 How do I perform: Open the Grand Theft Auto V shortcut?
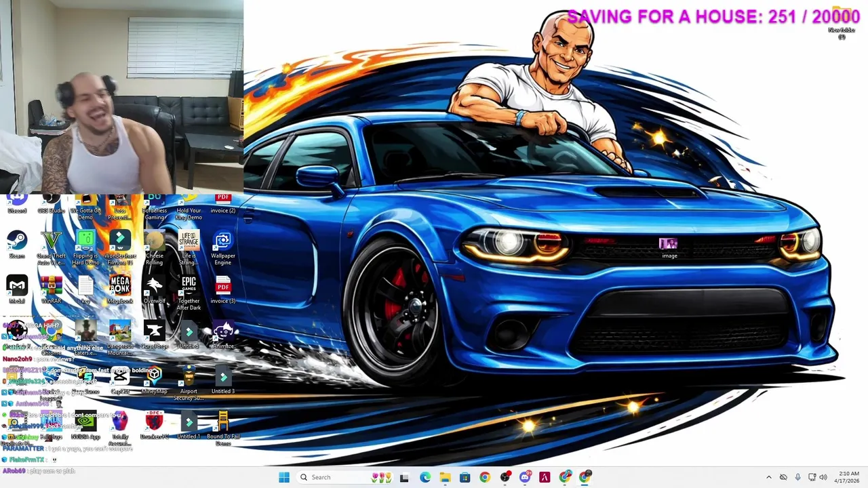coord(51,247)
